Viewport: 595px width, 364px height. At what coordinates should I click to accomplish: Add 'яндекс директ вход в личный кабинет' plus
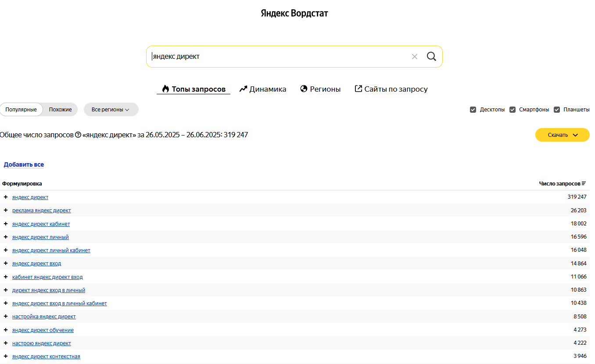[6, 303]
